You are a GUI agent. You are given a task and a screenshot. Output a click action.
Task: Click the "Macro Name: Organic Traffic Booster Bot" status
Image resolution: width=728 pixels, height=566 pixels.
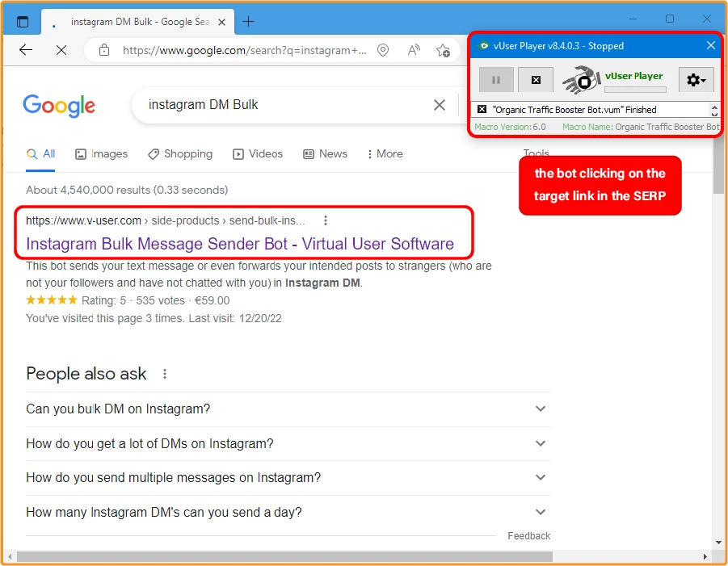click(641, 127)
